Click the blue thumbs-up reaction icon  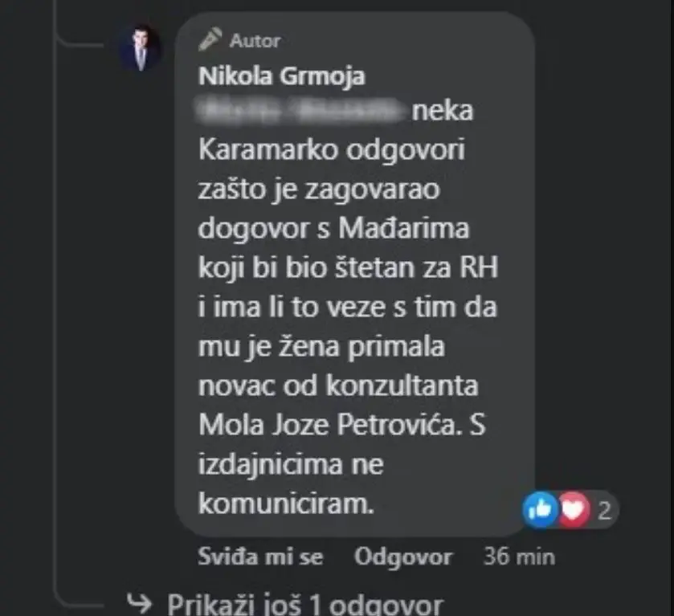click(540, 509)
